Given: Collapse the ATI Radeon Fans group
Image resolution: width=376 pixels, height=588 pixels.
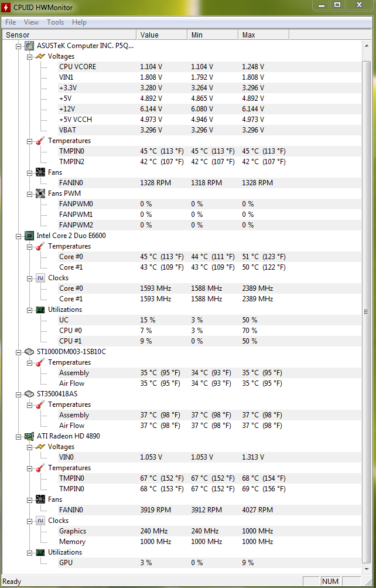Looking at the screenshot, I should pyautogui.click(x=30, y=500).
